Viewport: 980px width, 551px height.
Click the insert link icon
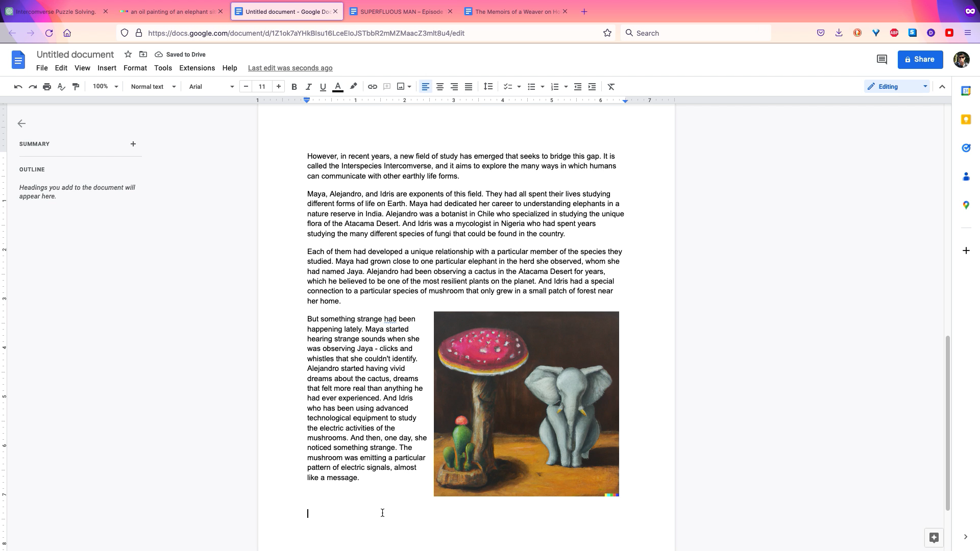373,87
